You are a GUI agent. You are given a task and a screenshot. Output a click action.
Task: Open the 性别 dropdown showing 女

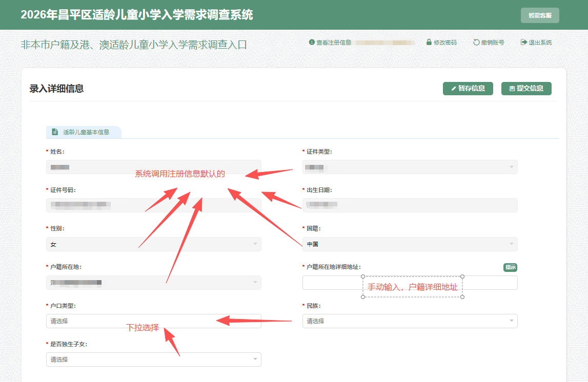point(153,244)
